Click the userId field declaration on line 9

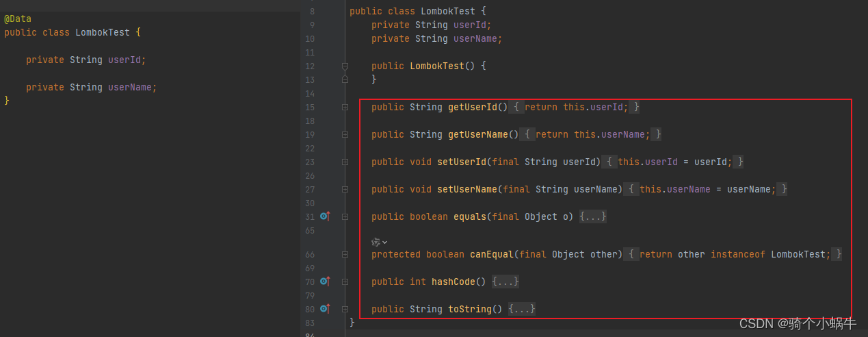(x=470, y=25)
